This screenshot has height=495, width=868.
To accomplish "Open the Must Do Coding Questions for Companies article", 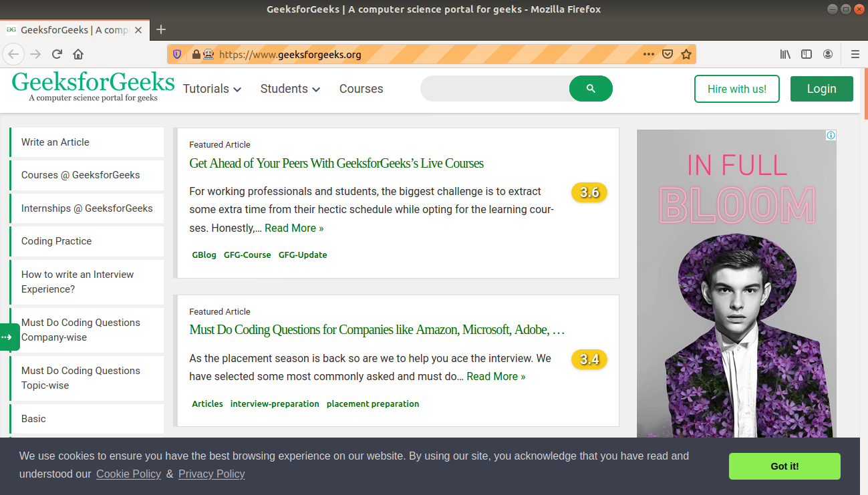I will point(377,330).
